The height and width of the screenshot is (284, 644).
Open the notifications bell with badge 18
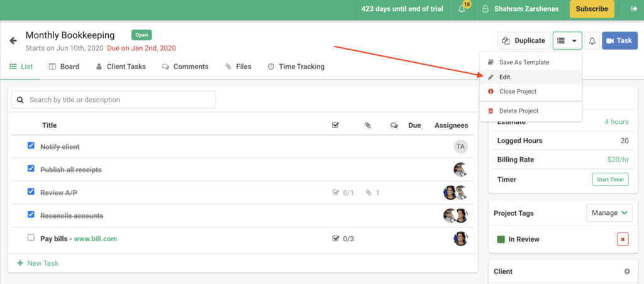click(x=462, y=9)
